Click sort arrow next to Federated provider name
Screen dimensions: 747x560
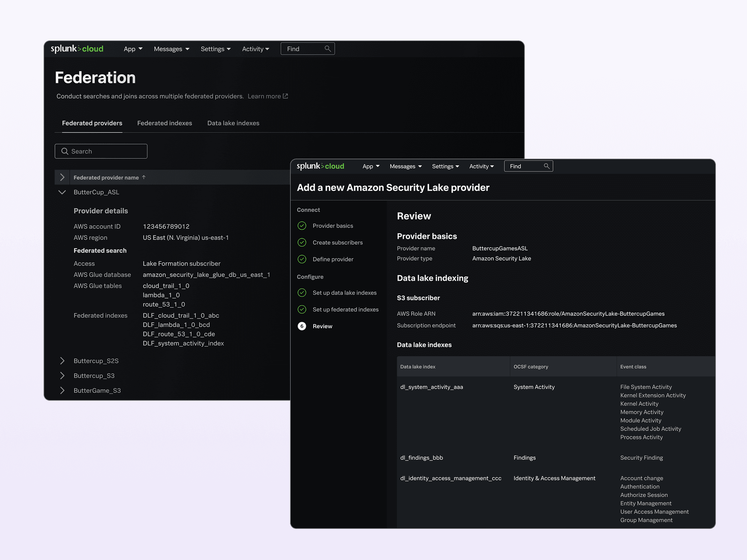tap(144, 177)
